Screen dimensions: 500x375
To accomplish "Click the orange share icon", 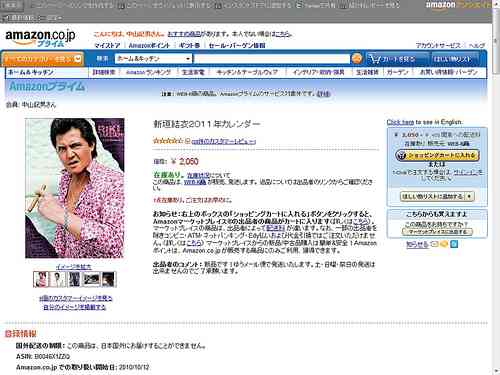I will pyautogui.click(x=444, y=244).
